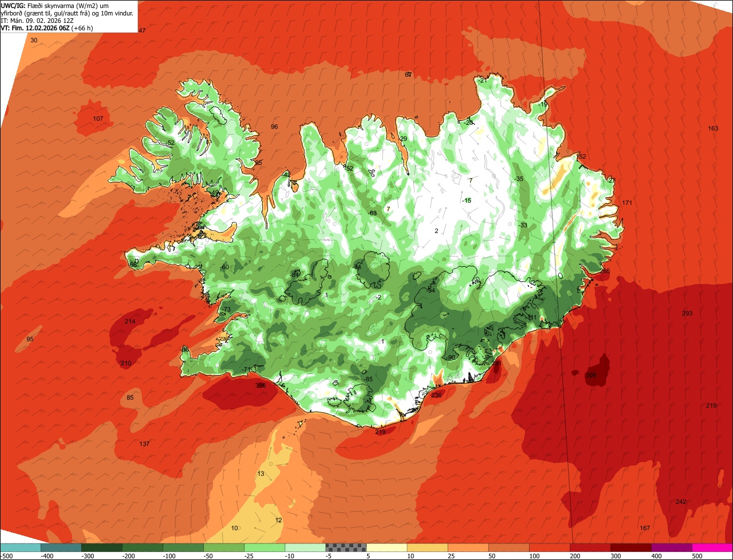
Task: Select the checkered -5 to 5 legend swatch
Action: 346,547
